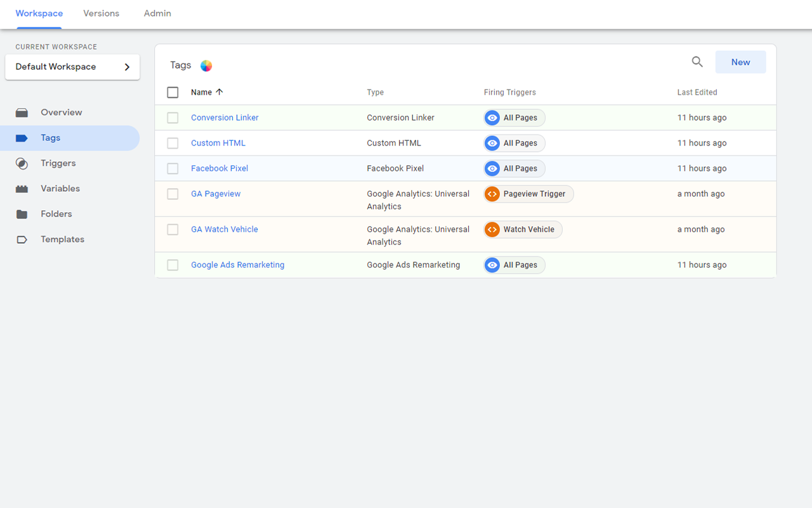Switch to the Versions tab

(101, 13)
